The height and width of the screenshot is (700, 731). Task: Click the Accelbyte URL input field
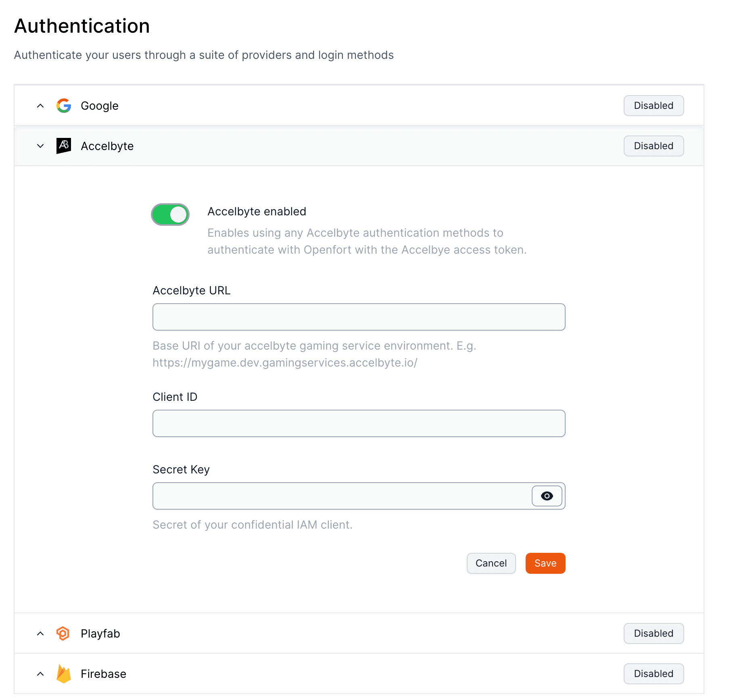pyautogui.click(x=358, y=317)
